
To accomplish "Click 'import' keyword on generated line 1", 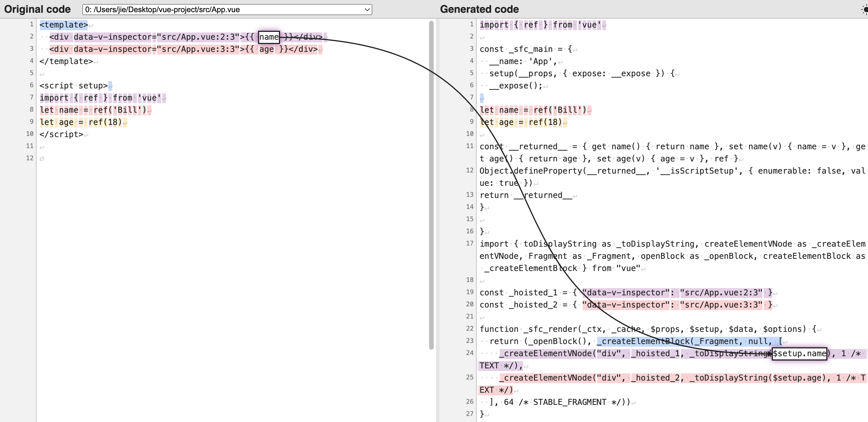I will [x=494, y=25].
